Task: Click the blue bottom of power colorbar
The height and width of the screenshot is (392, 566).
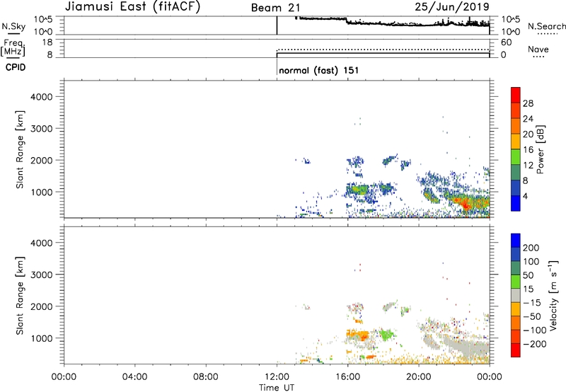Action: tap(516, 203)
